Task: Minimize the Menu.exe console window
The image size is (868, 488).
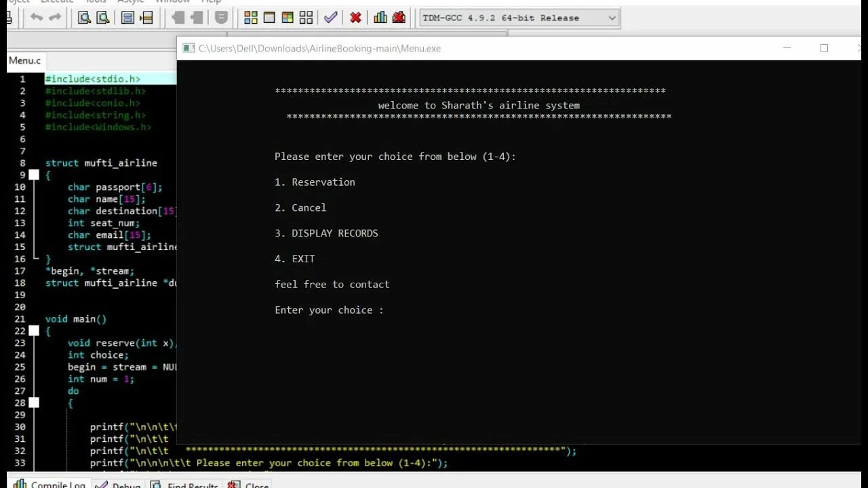Action: (x=787, y=48)
